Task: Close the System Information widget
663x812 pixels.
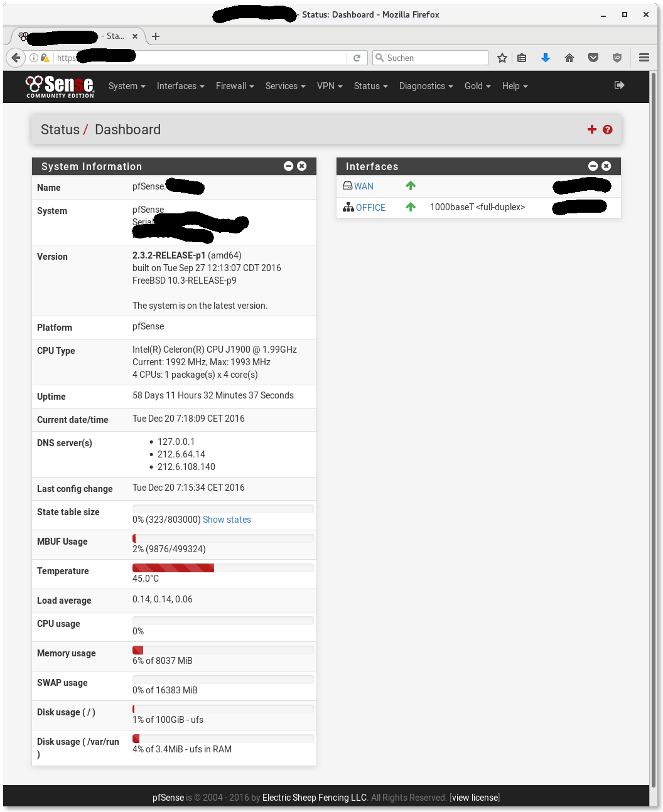Action: tap(302, 166)
